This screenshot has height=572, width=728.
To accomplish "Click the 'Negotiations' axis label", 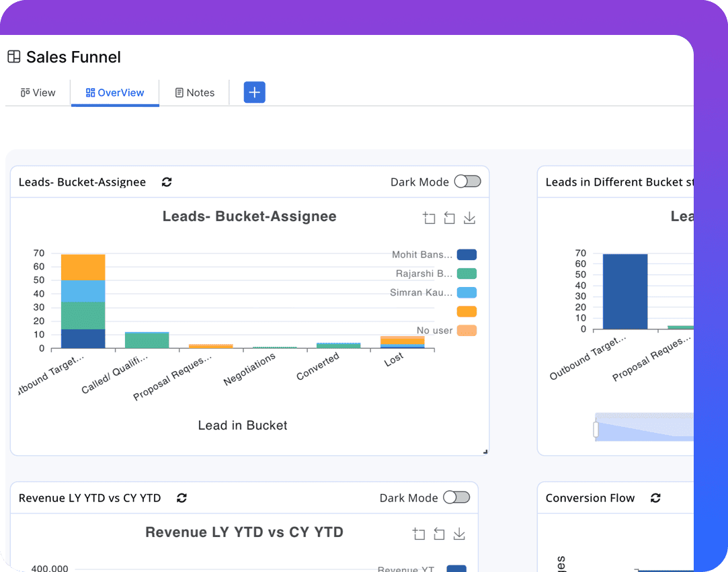I will (249, 368).
